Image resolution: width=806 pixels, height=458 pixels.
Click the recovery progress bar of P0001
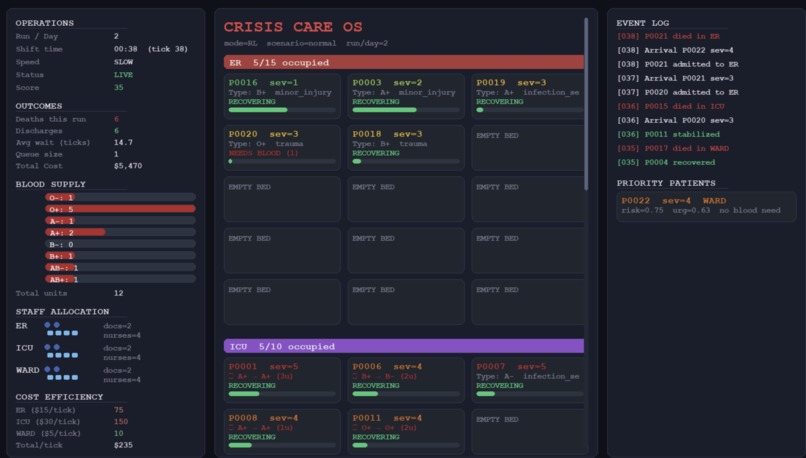pos(282,394)
